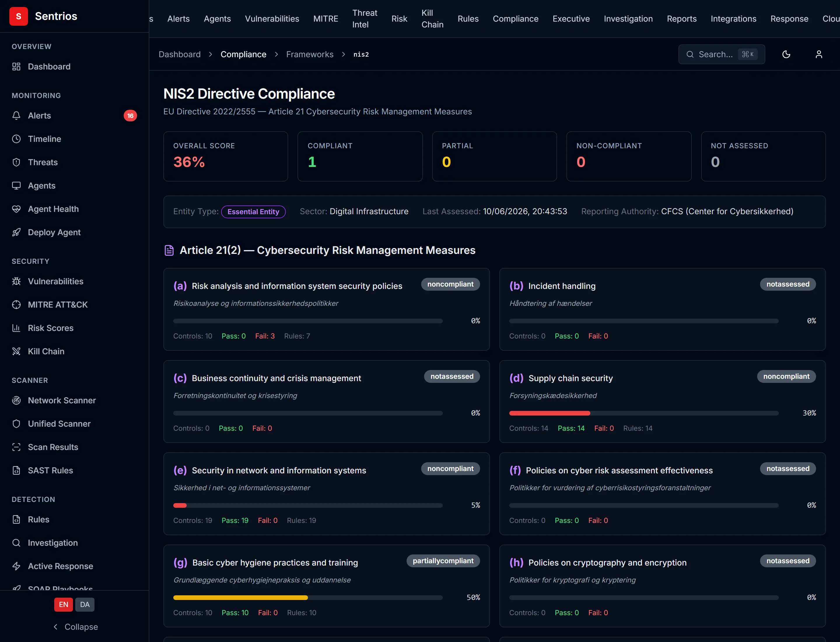Open Policies on cryptography (h) card title
The width and height of the screenshot is (840, 642).
(x=607, y=563)
